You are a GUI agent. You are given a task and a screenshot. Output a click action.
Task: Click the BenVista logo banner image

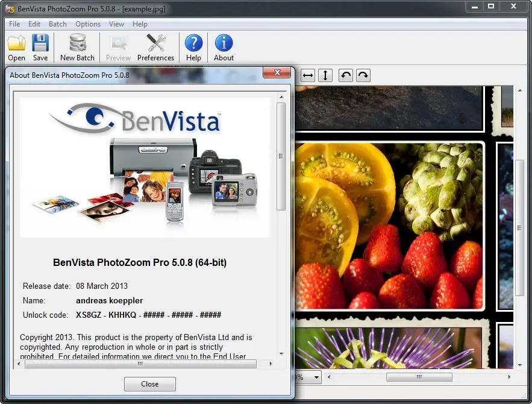[145, 168]
